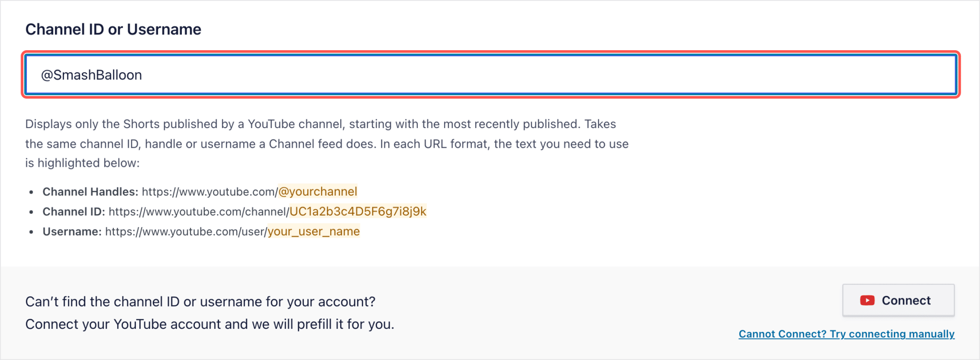Click the highlighted "UC1a2b3c4D5F6g7i8j9k" channel ID example
Screen dimensions: 980x360
click(x=358, y=211)
